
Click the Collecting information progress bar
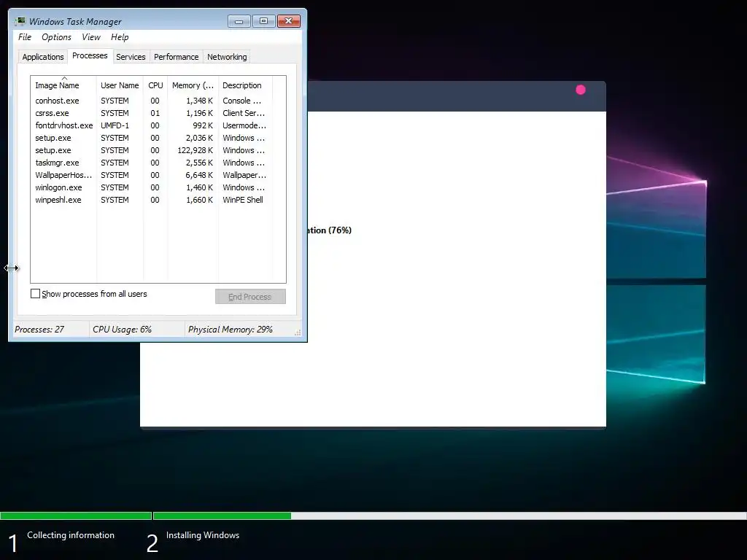coord(76,516)
